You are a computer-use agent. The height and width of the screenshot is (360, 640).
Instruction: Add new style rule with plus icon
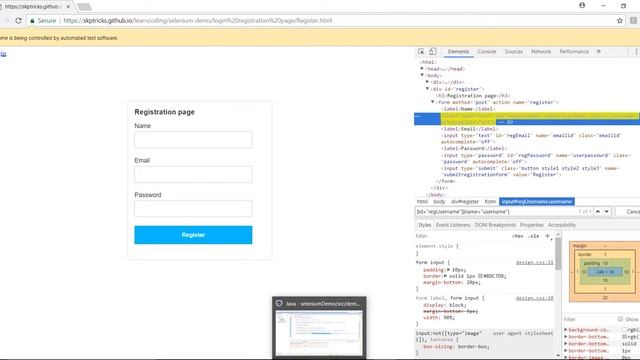[x=547, y=236]
